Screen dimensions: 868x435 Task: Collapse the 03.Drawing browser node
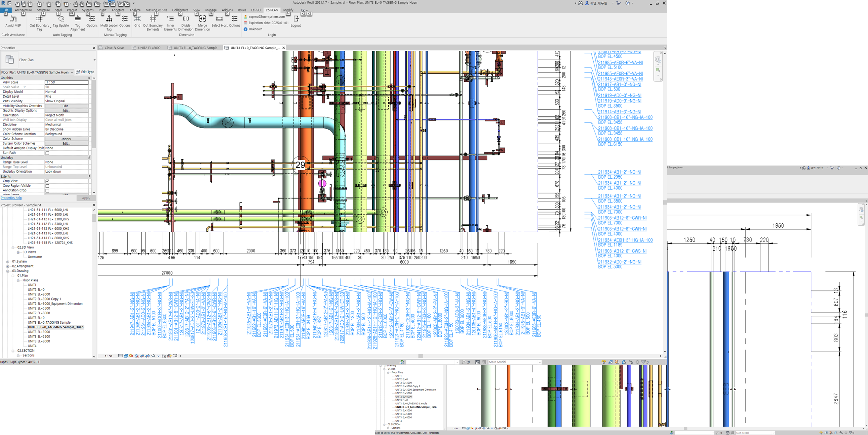(x=8, y=271)
